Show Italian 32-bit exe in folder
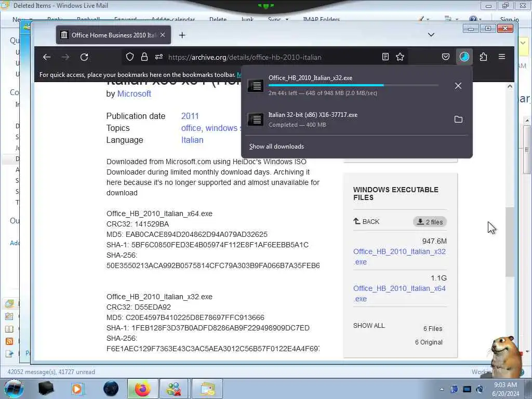532x399 pixels. point(458,119)
